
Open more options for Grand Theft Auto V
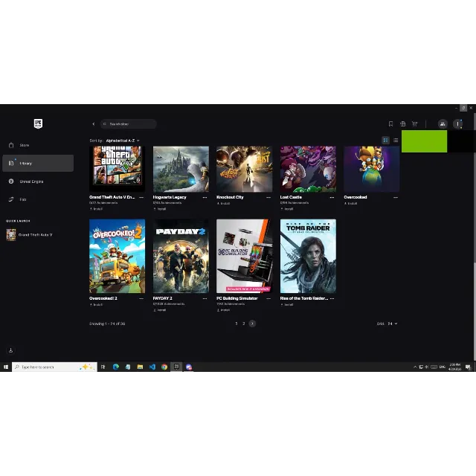141,197
